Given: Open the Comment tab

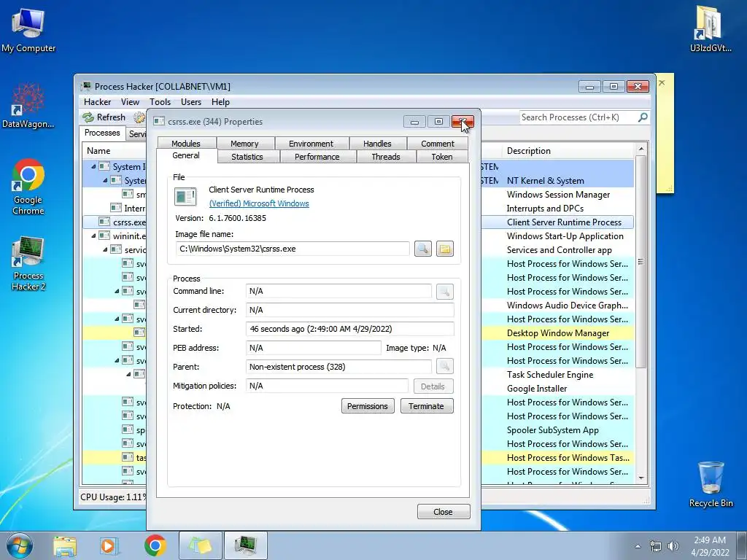Looking at the screenshot, I should [x=438, y=144].
